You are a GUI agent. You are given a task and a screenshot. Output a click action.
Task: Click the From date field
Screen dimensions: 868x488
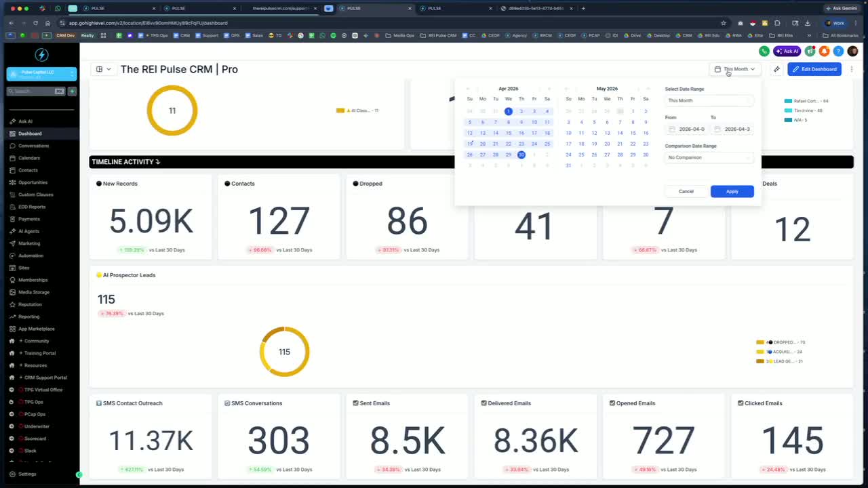pyautogui.click(x=687, y=129)
